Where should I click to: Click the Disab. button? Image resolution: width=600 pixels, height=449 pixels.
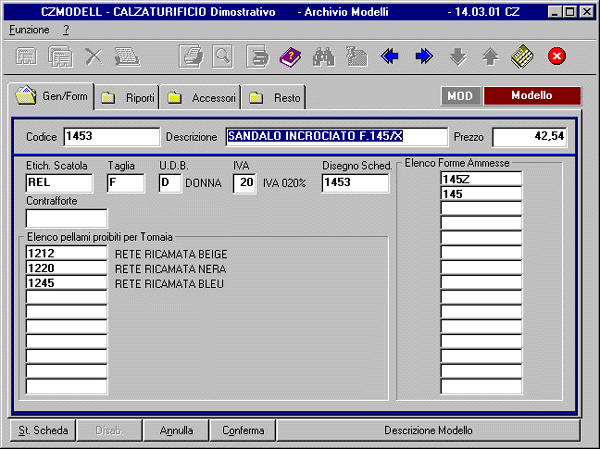point(109,430)
